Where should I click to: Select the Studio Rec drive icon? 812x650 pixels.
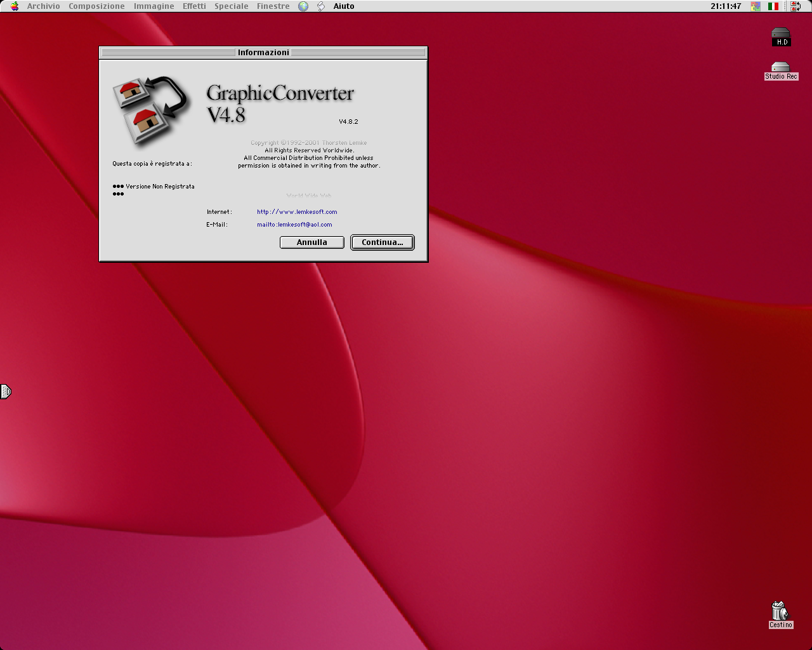point(781,71)
